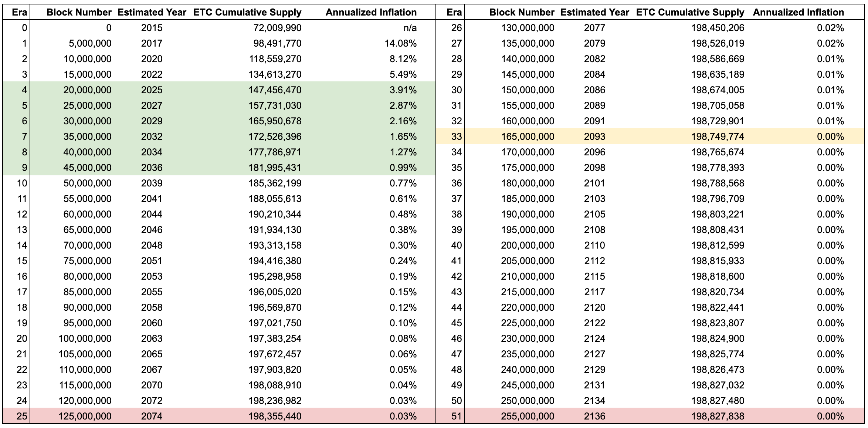This screenshot has width=868, height=428.
Task: Select the left table's ETC Cumulative Supply header
Action: click(x=247, y=12)
